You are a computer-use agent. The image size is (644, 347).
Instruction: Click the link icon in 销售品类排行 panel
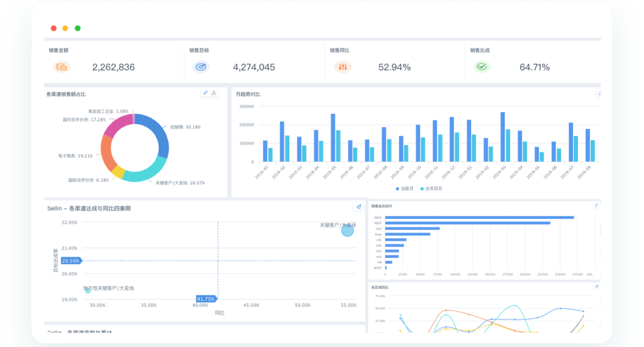(x=596, y=205)
